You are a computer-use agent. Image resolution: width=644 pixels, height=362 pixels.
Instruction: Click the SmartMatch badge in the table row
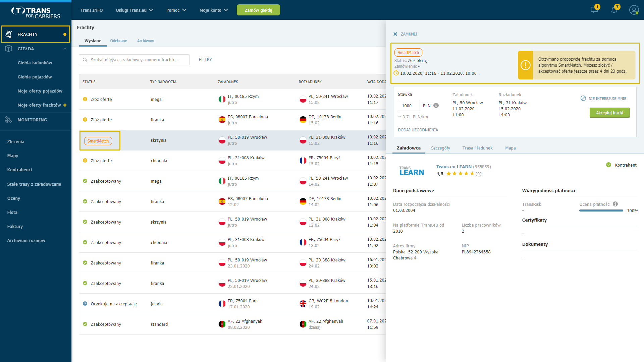click(x=98, y=141)
